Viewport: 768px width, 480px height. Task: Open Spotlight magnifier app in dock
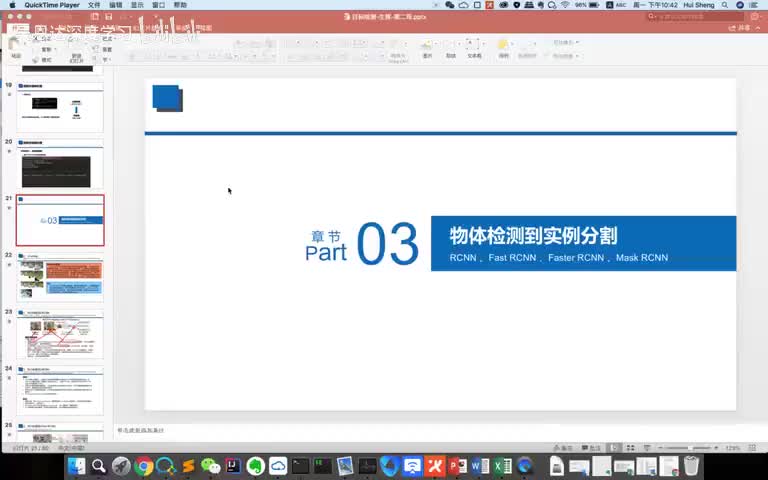(x=98, y=466)
